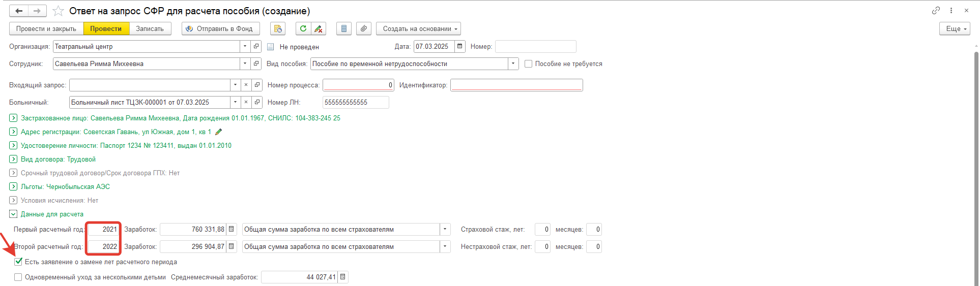Open the Еще menu

(x=955, y=28)
